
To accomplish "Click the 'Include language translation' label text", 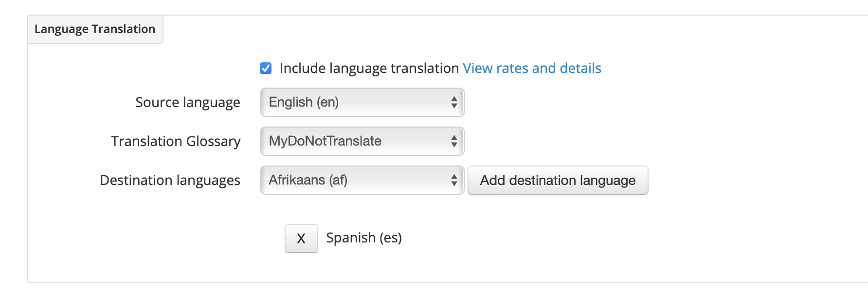I will pyautogui.click(x=369, y=68).
